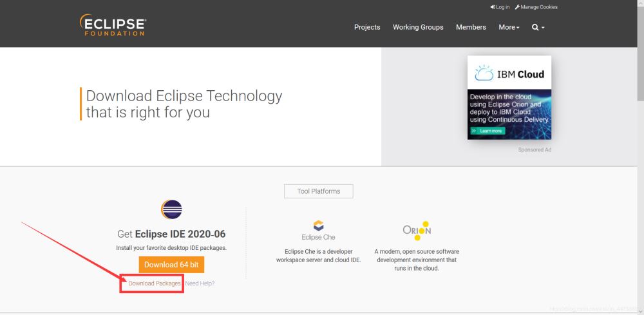
Task: Go to Working Groups
Action: [418, 27]
